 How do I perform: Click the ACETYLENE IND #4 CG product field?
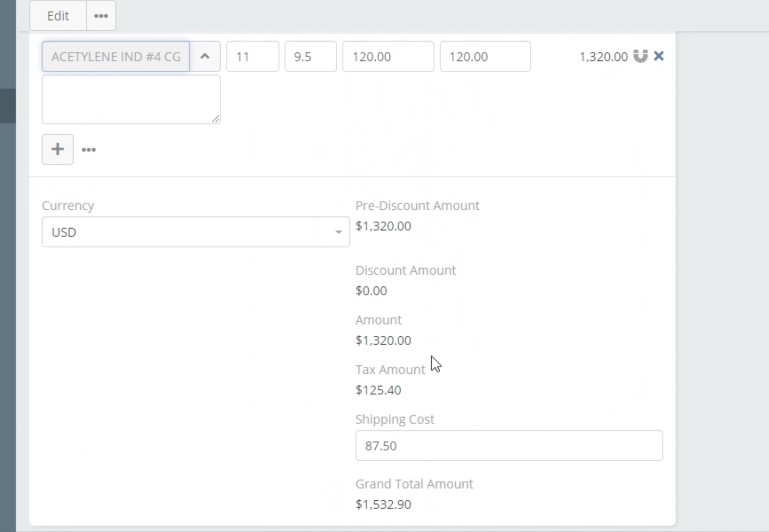(116, 57)
